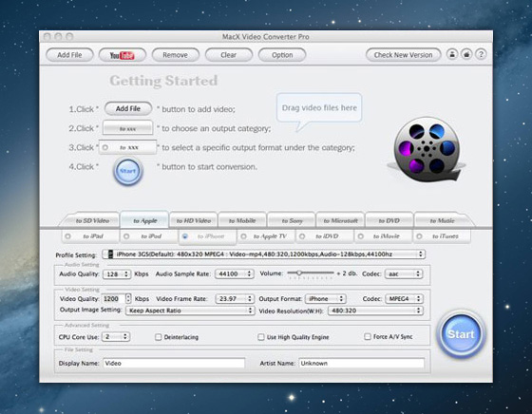This screenshot has width=532, height=414.
Task: Open the Audio Sample Rate 44100 dropdown
Action: [x=235, y=274]
